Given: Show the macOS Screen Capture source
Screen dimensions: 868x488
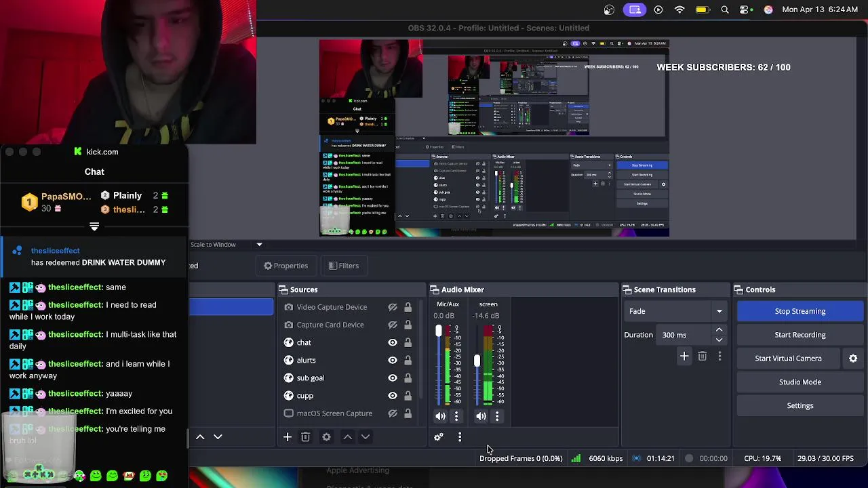Looking at the screenshot, I should coord(393,413).
